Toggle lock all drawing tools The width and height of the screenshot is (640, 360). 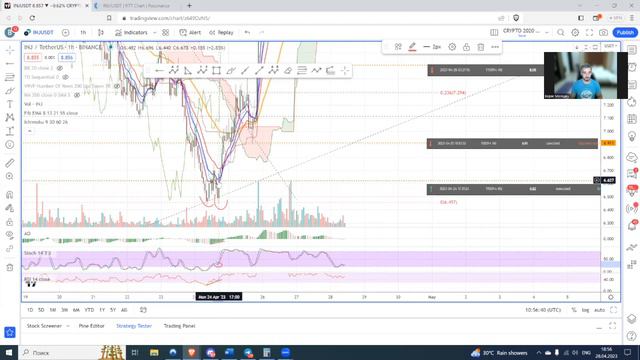pyautogui.click(x=10, y=222)
